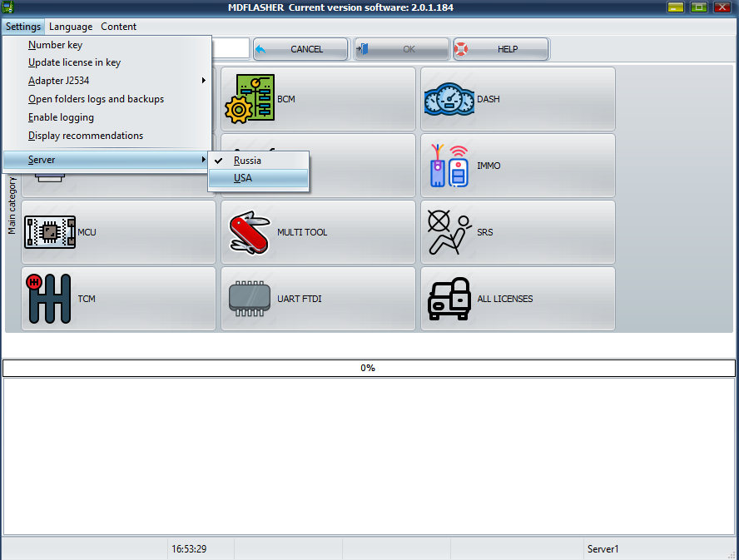
Task: Switch server to USA
Action: (x=258, y=178)
